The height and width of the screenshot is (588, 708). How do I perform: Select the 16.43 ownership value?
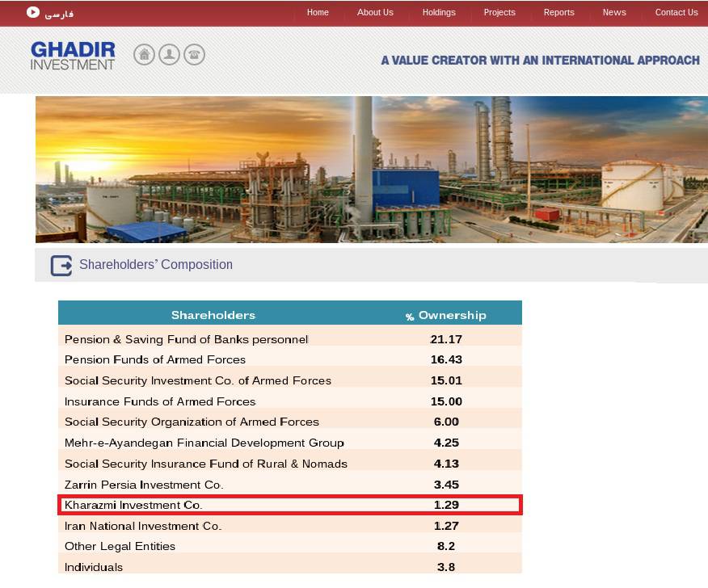click(x=446, y=359)
